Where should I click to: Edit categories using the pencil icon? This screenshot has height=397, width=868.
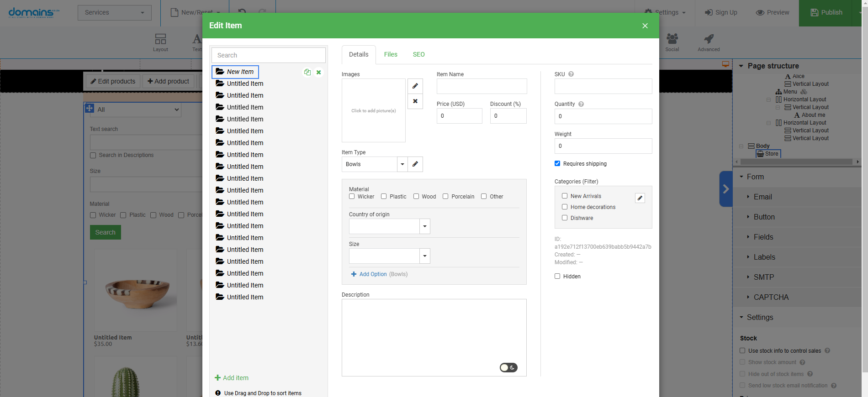[x=640, y=198]
